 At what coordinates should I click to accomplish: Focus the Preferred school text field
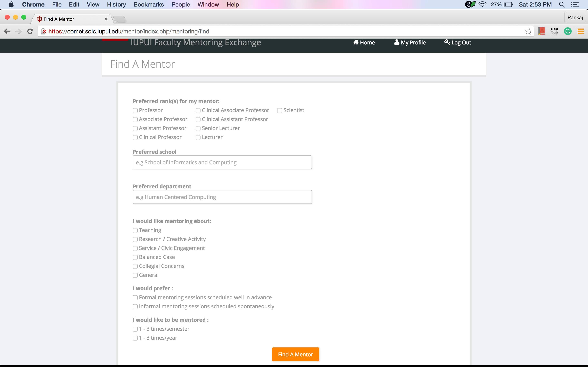click(x=222, y=162)
